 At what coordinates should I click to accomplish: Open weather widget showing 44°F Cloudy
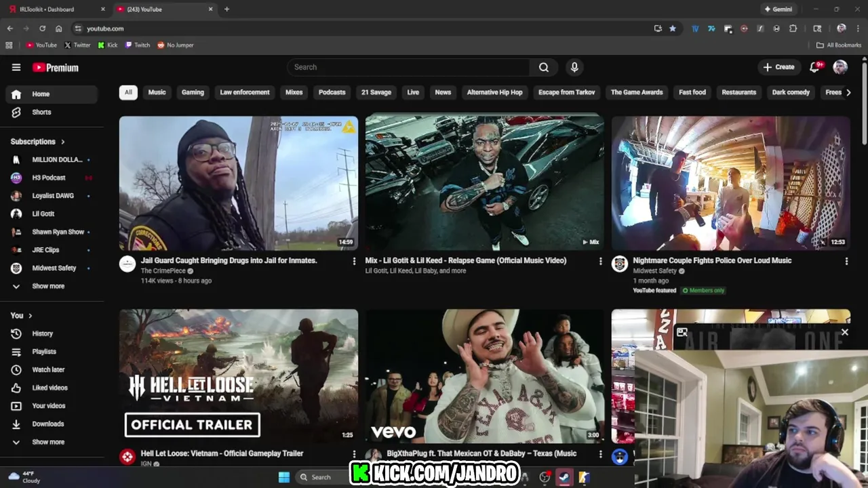pos(24,477)
